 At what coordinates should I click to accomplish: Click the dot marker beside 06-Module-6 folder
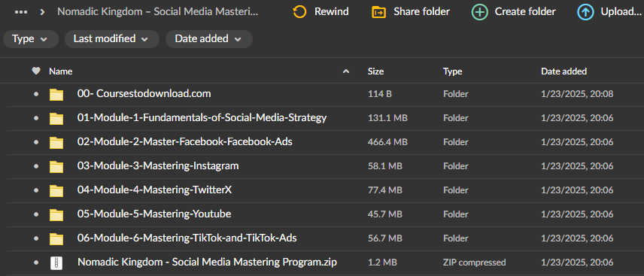coord(36,238)
